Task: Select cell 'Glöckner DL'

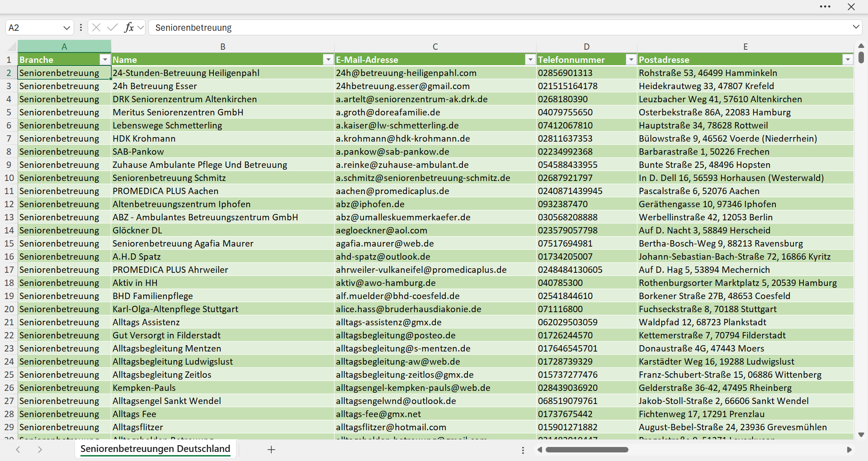Action: pos(223,230)
